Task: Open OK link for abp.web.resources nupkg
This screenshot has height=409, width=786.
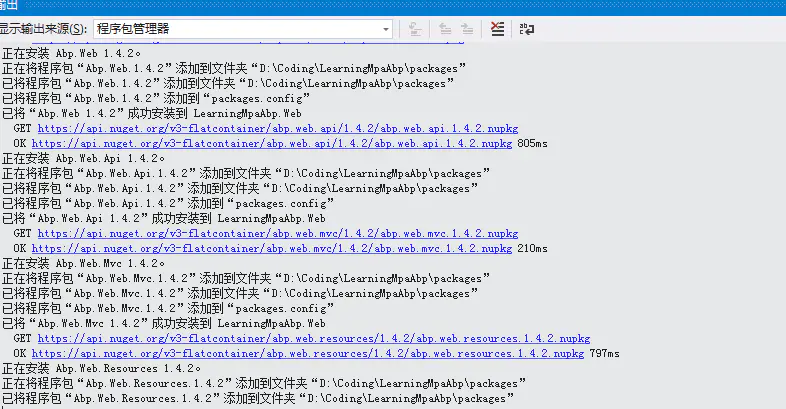Action: [x=308, y=354]
